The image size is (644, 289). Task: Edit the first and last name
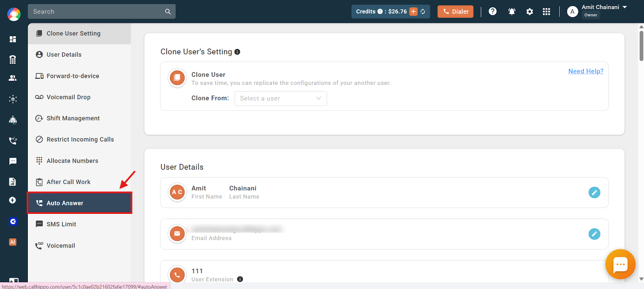coord(594,193)
